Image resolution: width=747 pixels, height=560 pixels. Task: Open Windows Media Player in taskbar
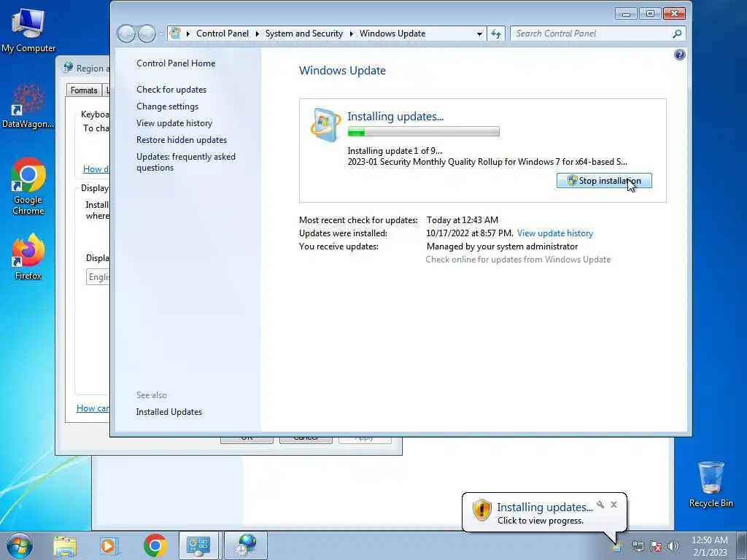pyautogui.click(x=108, y=545)
